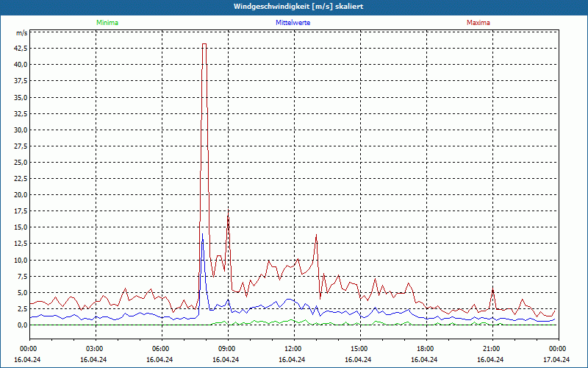
Task: Click the 22,5 y-axis value
Action: 21,179
